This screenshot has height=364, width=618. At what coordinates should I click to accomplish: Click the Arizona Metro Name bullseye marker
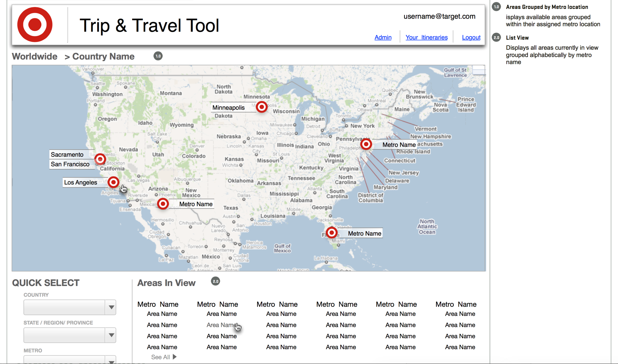(x=163, y=204)
